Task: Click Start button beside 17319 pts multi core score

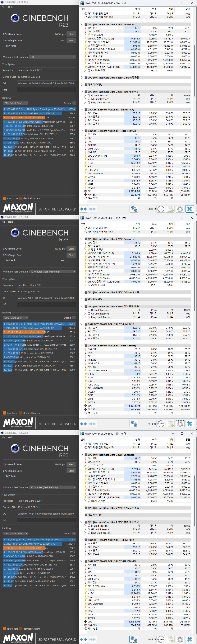Action: coord(71,249)
